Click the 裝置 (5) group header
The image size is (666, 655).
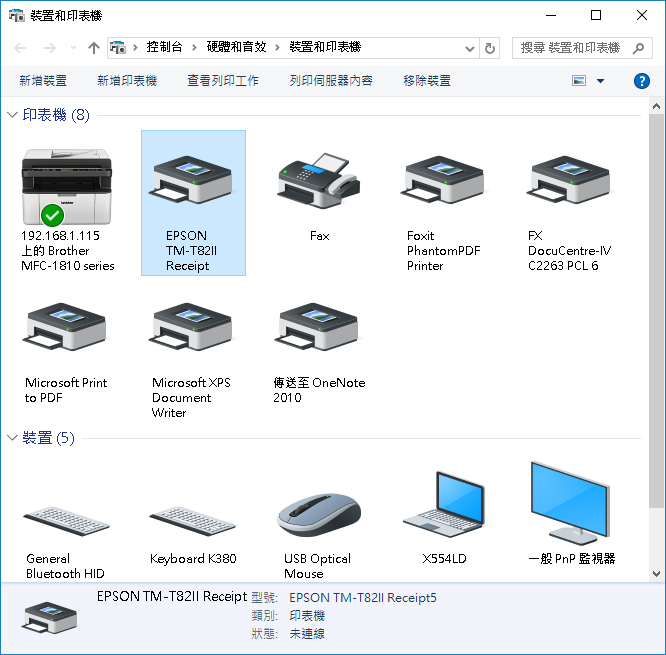(x=48, y=438)
